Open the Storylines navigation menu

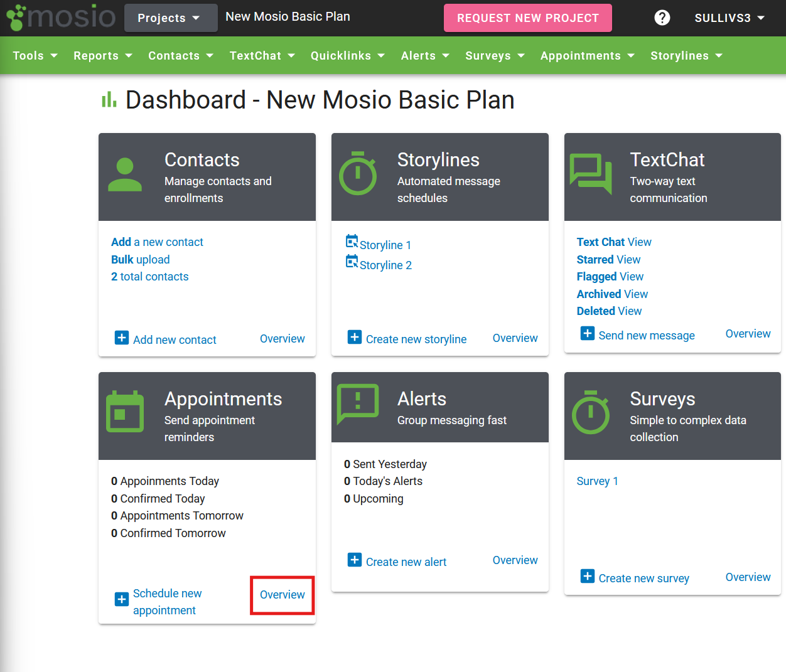[x=686, y=56]
